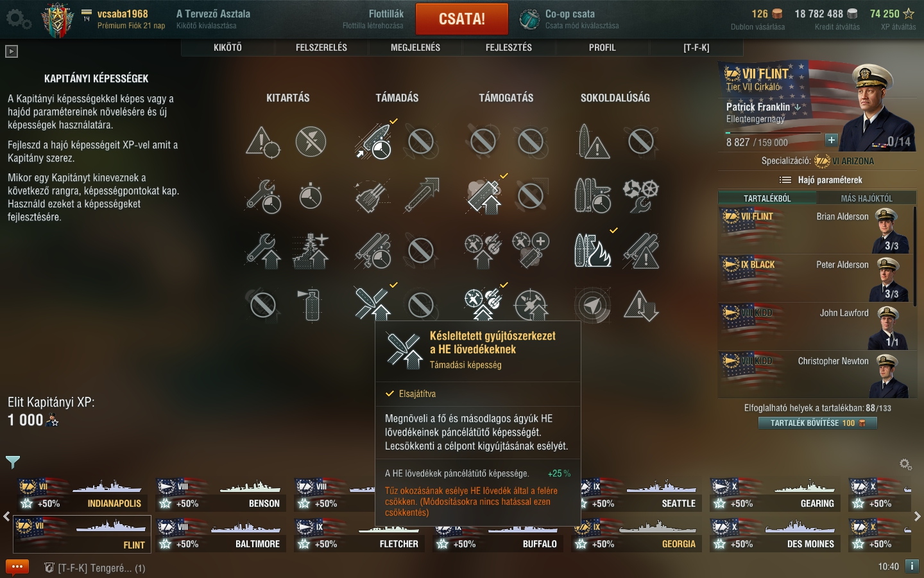The width and height of the screenshot is (924, 578).
Task: Open settings gear at top left
Action: tap(18, 19)
